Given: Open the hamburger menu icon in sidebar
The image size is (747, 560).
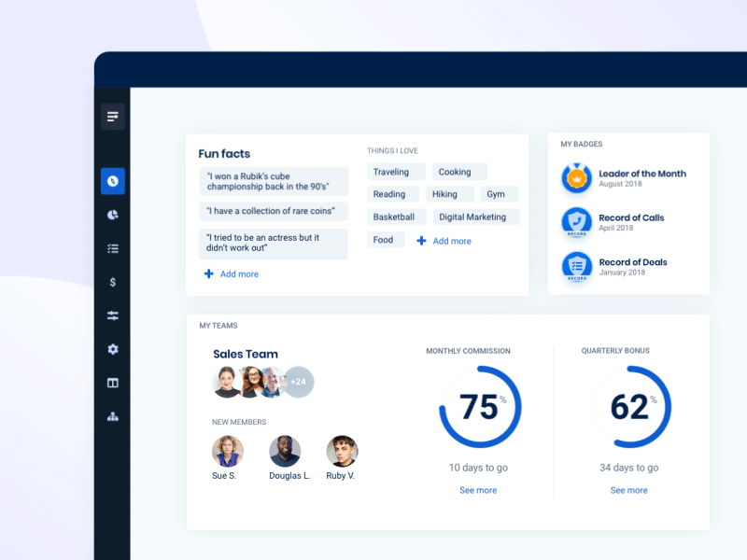Looking at the screenshot, I should [x=113, y=117].
